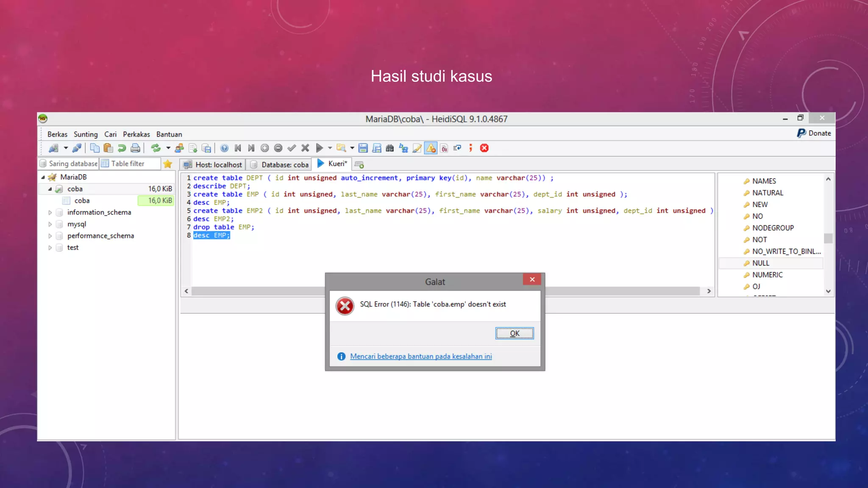Screen dimensions: 868x488
Task: Toggle the word wrap toolbar button
Action: tap(457, 148)
